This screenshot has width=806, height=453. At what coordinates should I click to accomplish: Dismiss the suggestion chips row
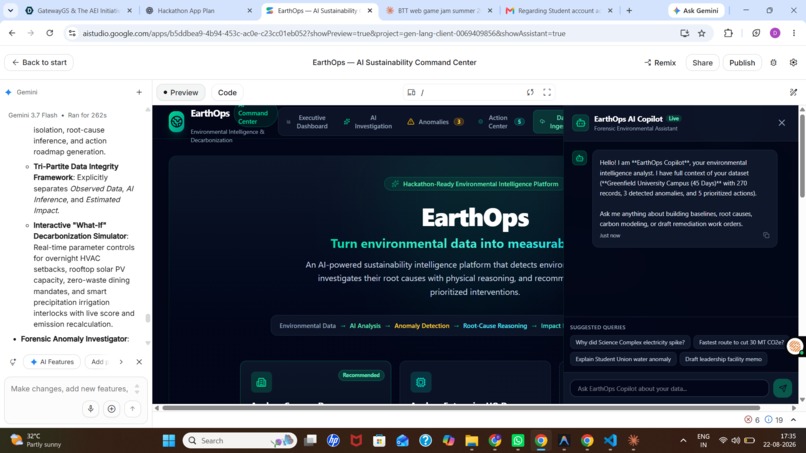pyautogui.click(x=139, y=362)
